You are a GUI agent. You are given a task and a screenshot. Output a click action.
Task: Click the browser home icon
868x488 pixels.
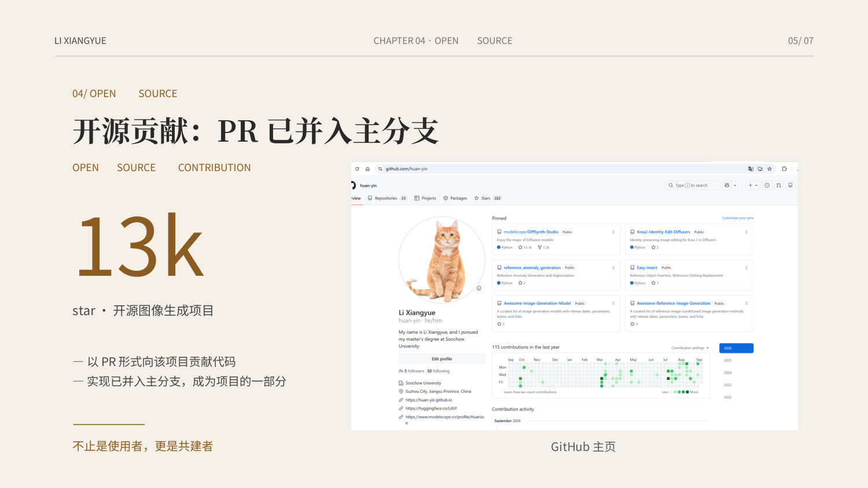[367, 169]
